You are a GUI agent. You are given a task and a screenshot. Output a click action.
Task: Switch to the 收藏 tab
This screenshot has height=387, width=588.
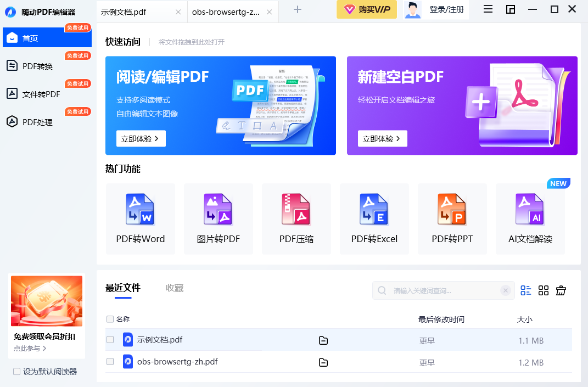click(175, 288)
